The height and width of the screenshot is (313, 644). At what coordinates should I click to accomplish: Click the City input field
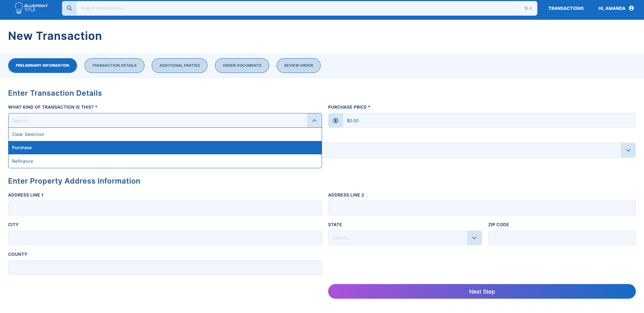click(x=165, y=238)
